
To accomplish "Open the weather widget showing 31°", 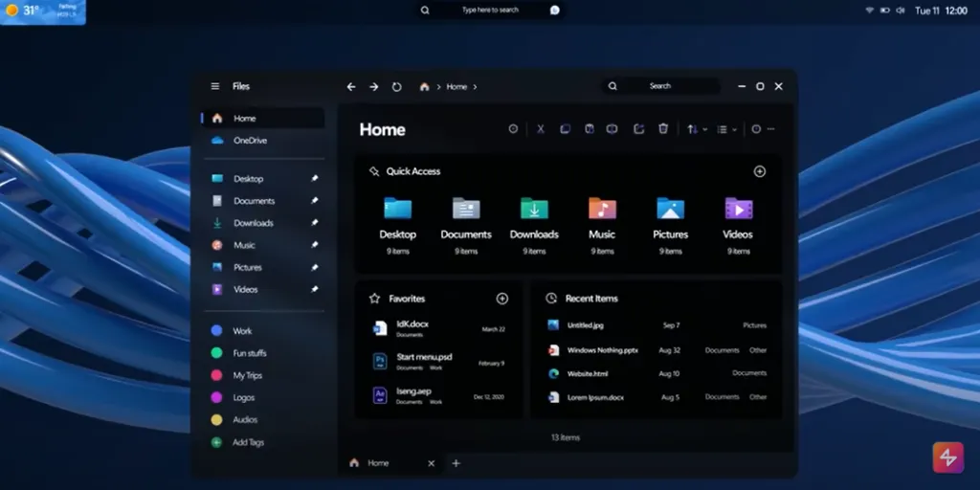I will (43, 11).
